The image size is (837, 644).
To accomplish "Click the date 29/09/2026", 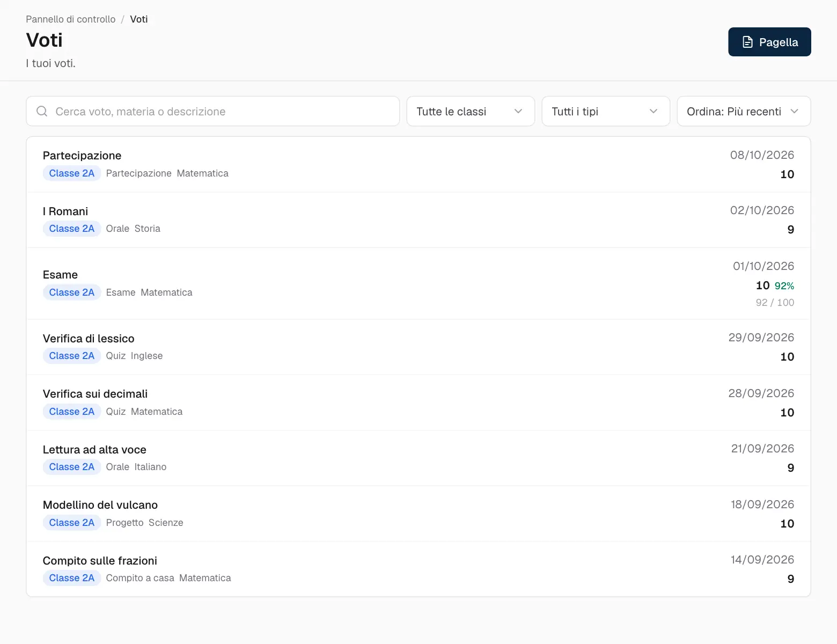I will pos(761,338).
